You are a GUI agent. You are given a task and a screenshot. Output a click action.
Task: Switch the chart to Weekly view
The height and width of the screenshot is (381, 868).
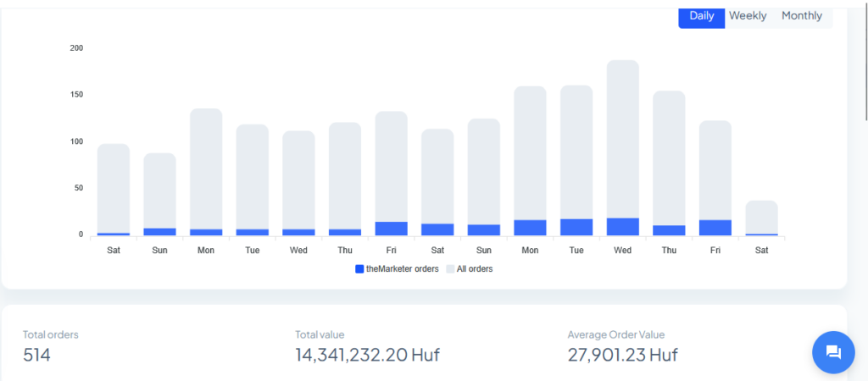(x=748, y=16)
